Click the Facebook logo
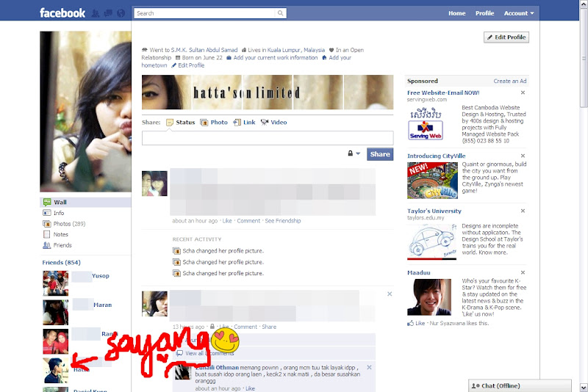 (62, 13)
